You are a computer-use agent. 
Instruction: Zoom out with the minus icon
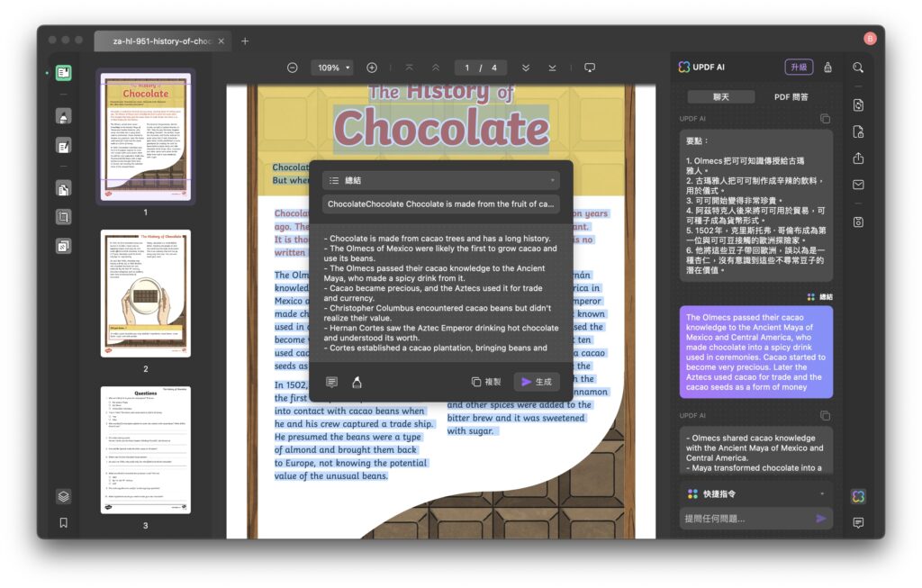pos(293,68)
